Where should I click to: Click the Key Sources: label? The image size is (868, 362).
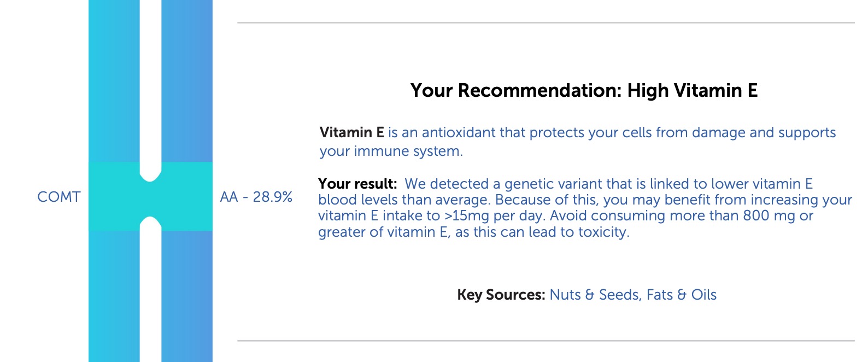(501, 295)
